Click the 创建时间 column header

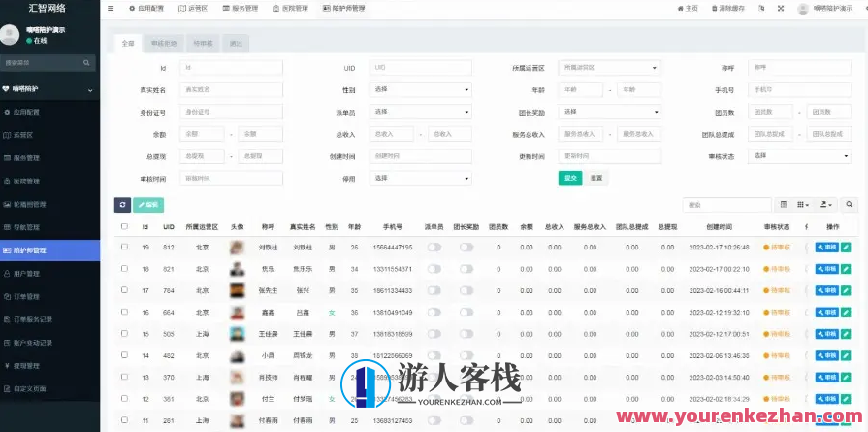[x=719, y=227]
